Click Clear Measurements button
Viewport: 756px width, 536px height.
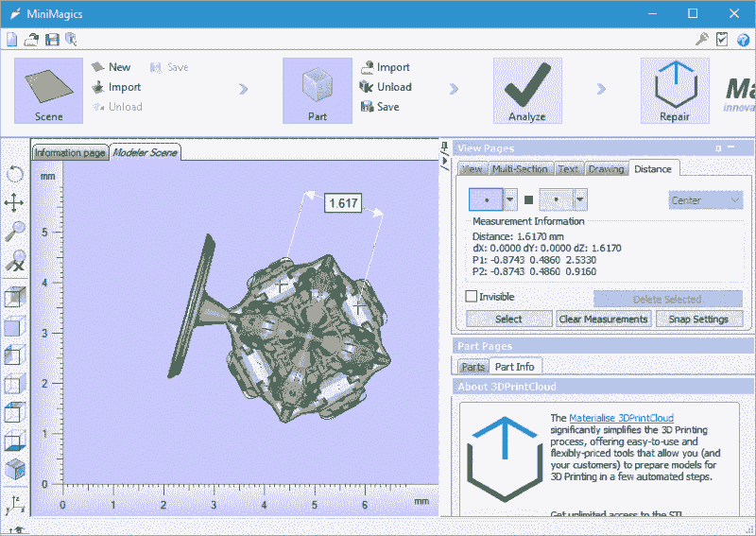pyautogui.click(x=603, y=319)
